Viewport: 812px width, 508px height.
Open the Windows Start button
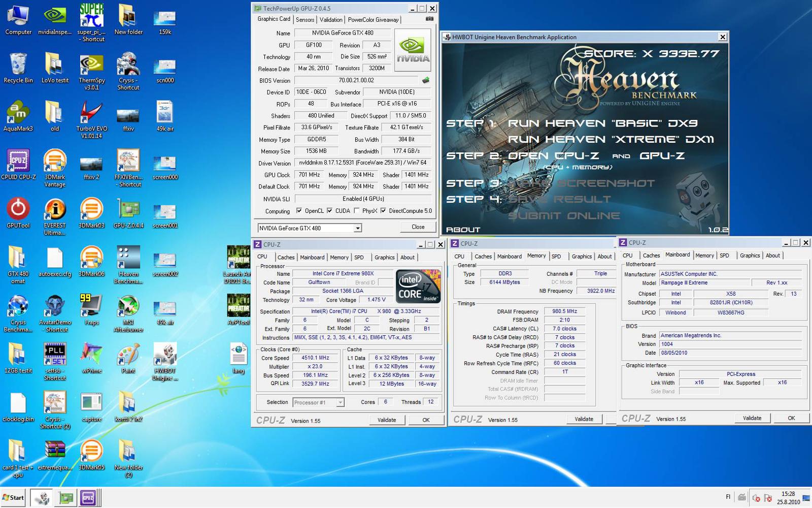coord(14,498)
